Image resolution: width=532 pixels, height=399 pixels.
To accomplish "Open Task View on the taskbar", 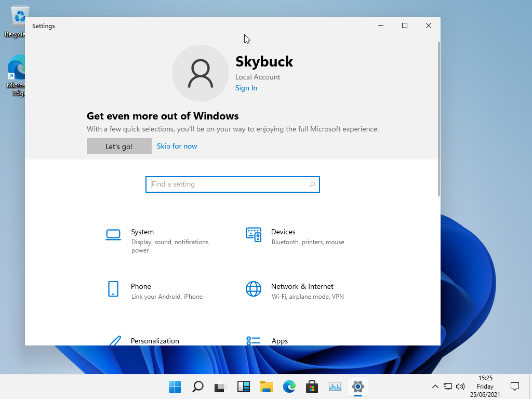I will point(220,387).
